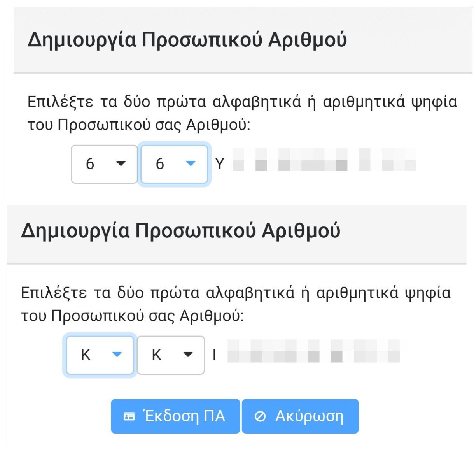
Task: Click the blue arrow of the focused 'K' dropdown
Action: 117,354
